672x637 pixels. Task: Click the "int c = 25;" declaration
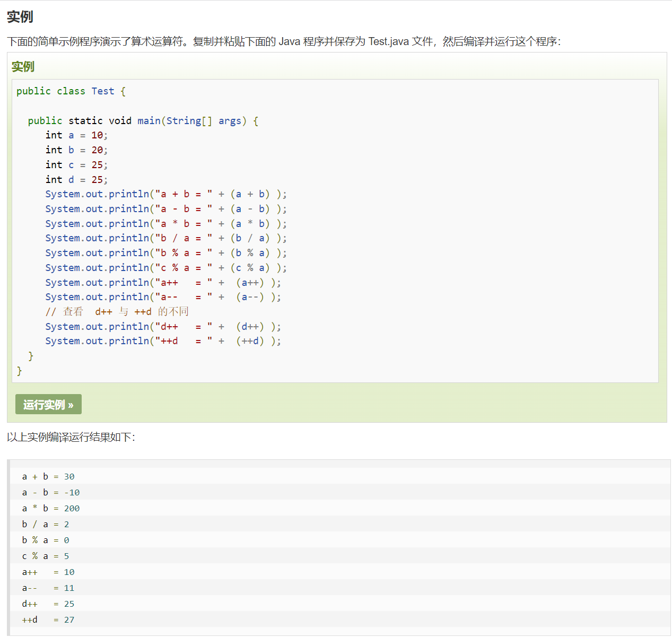click(76, 165)
